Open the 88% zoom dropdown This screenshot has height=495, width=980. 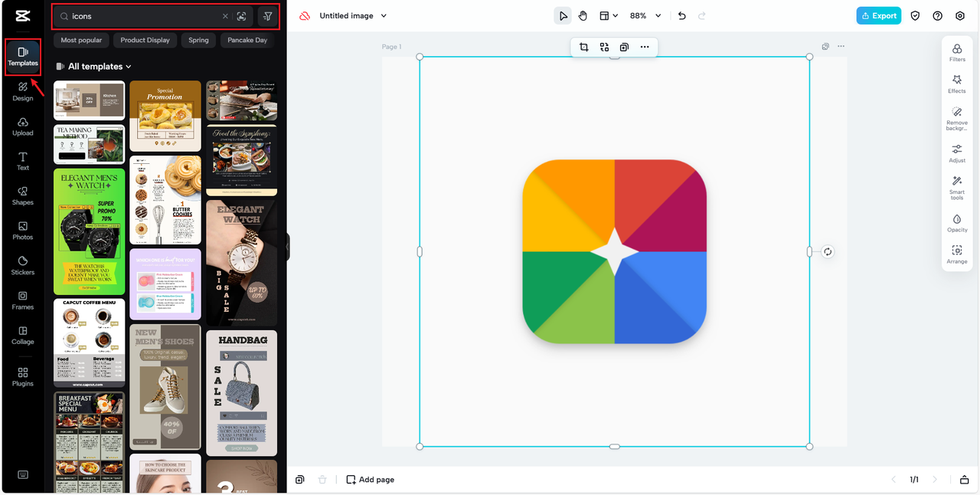coord(645,16)
